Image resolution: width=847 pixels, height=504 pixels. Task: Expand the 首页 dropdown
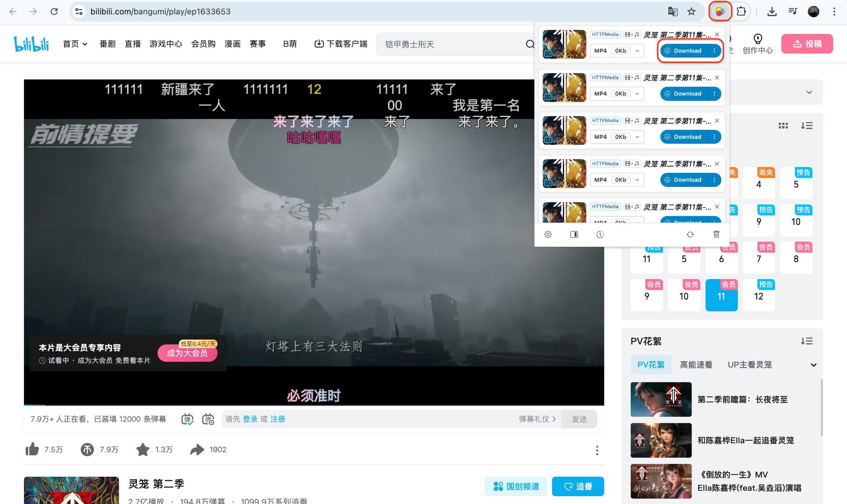tap(75, 44)
